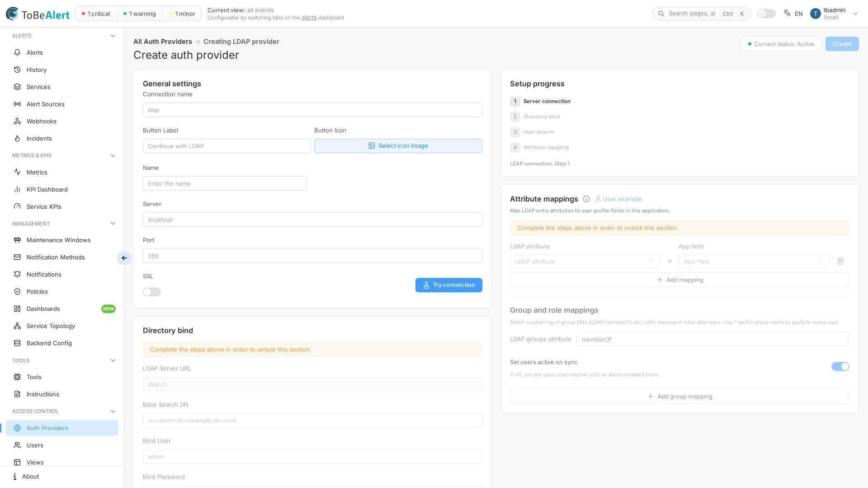This screenshot has height=488, width=868.
Task: Click the red trash icon for mapping row
Action: [840, 261]
